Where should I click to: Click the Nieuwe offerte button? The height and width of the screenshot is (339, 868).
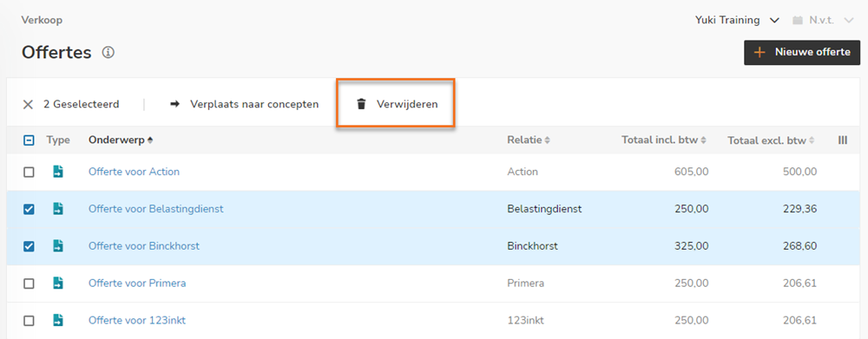pyautogui.click(x=801, y=53)
